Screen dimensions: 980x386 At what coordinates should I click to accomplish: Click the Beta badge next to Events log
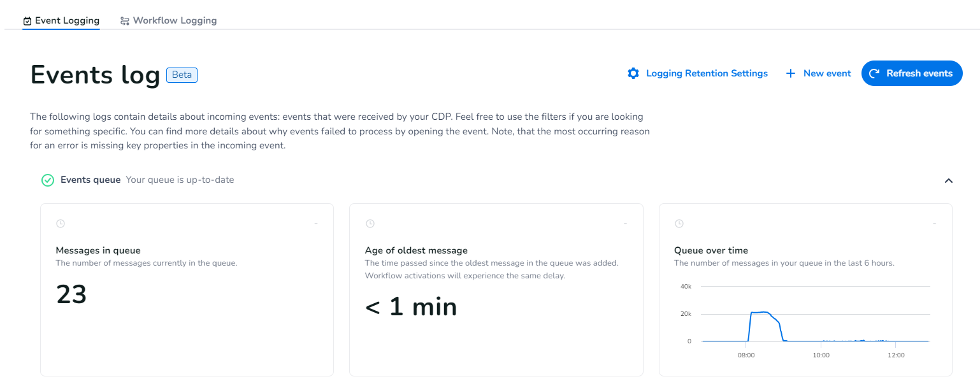[182, 75]
